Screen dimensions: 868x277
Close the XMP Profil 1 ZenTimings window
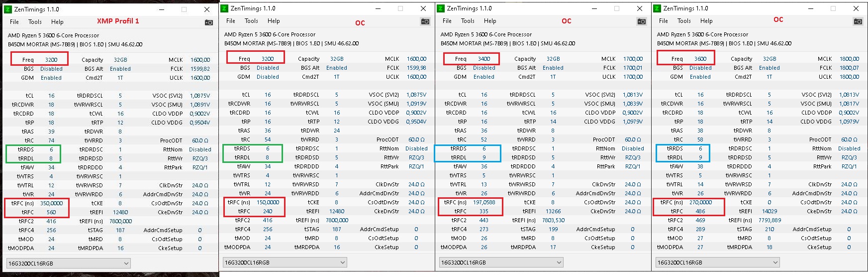coord(207,9)
